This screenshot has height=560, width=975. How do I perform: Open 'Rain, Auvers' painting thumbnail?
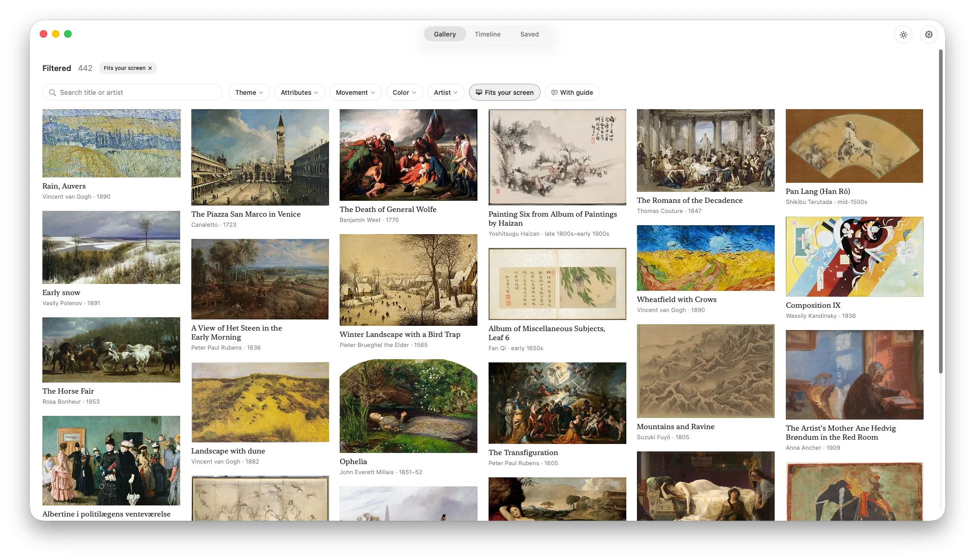(111, 143)
